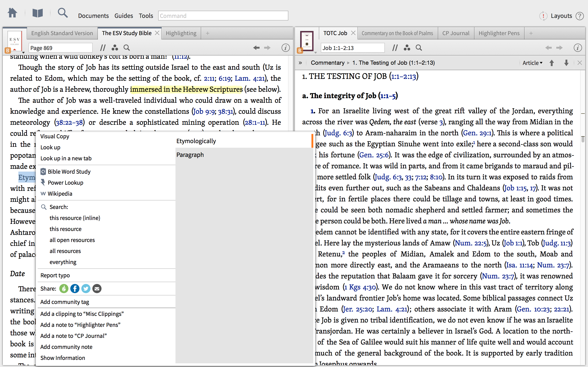Click parallel resources icon in ESV Study Bible
This screenshot has height=367, width=588.
(x=103, y=48)
